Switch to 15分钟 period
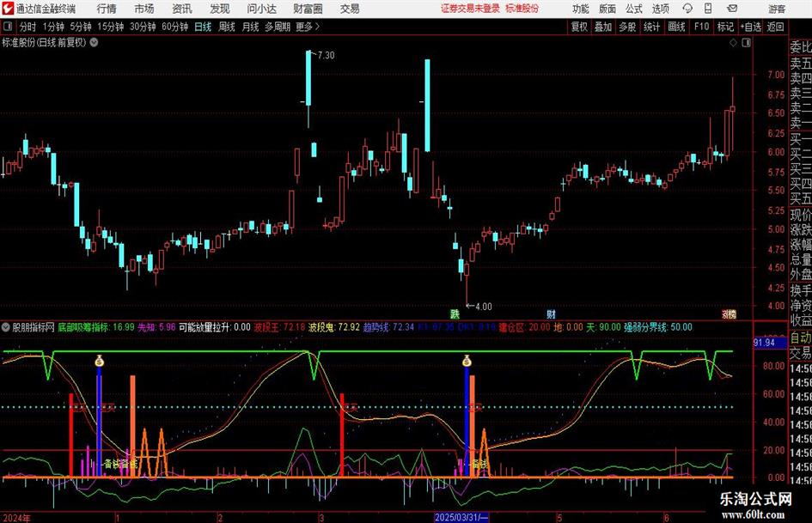 110,27
